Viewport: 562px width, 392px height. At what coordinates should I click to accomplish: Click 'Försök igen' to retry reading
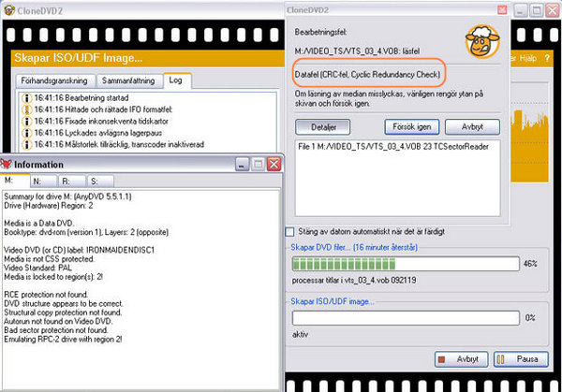411,127
